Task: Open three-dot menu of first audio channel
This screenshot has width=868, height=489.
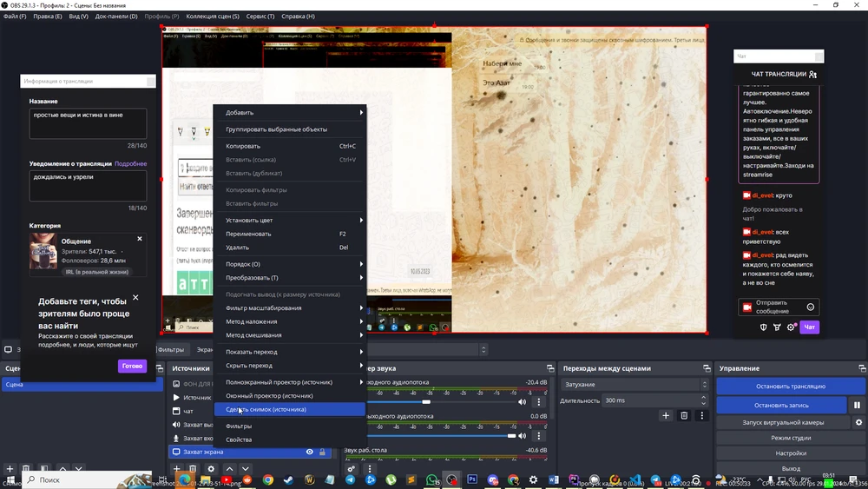Action: click(539, 402)
